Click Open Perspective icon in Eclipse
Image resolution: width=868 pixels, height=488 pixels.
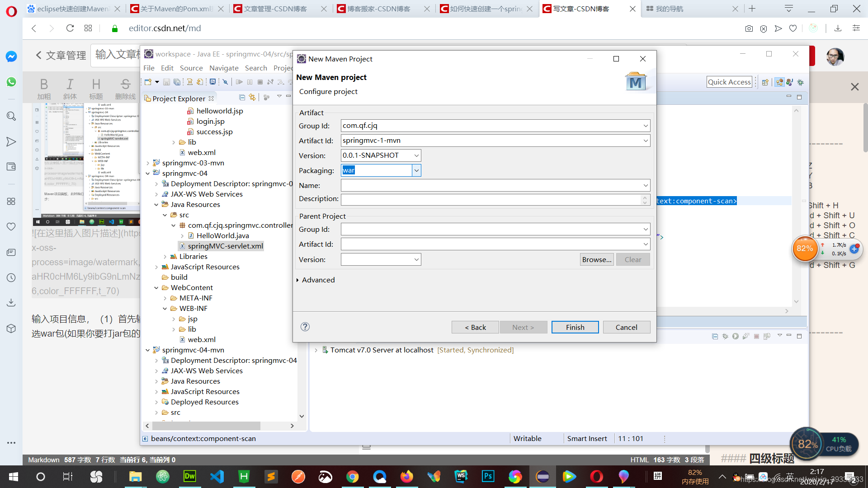[765, 82]
